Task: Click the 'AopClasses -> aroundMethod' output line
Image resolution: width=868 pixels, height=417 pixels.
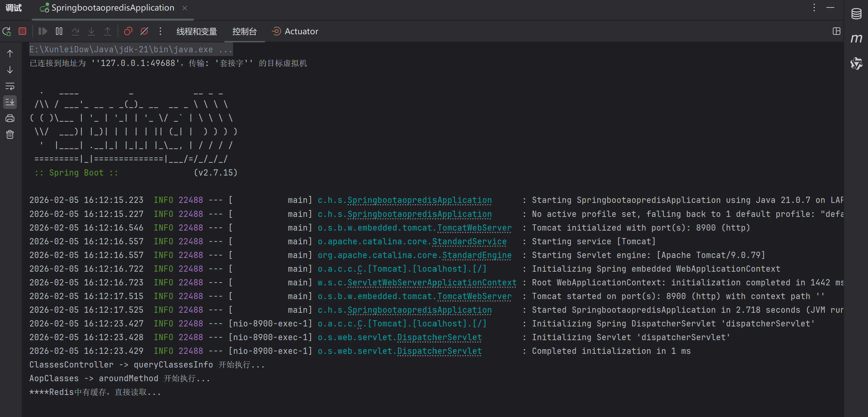Action: click(120, 378)
